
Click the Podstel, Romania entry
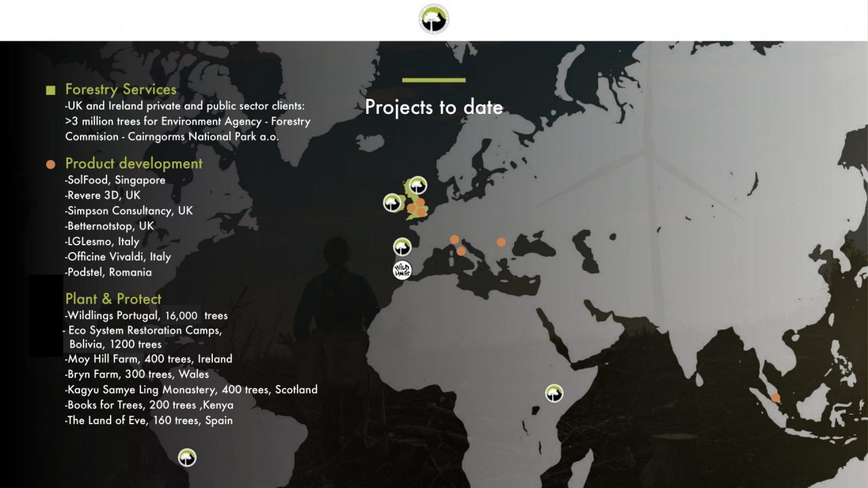(108, 272)
